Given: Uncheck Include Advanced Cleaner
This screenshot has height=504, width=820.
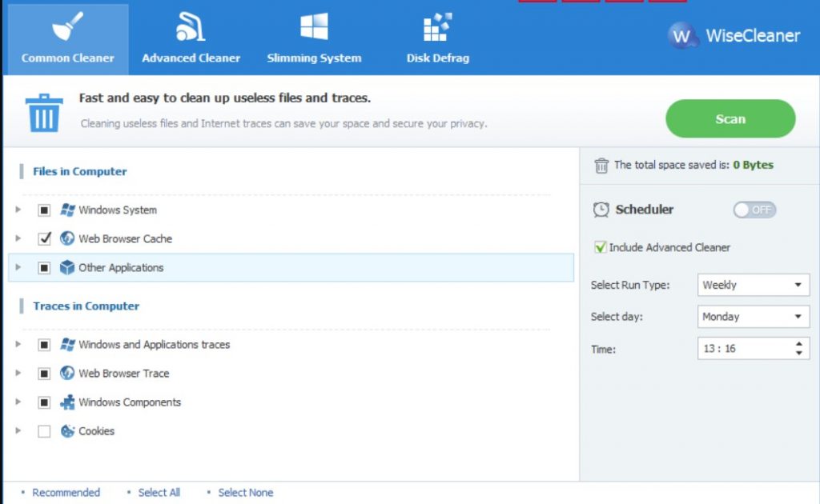Looking at the screenshot, I should coord(601,247).
